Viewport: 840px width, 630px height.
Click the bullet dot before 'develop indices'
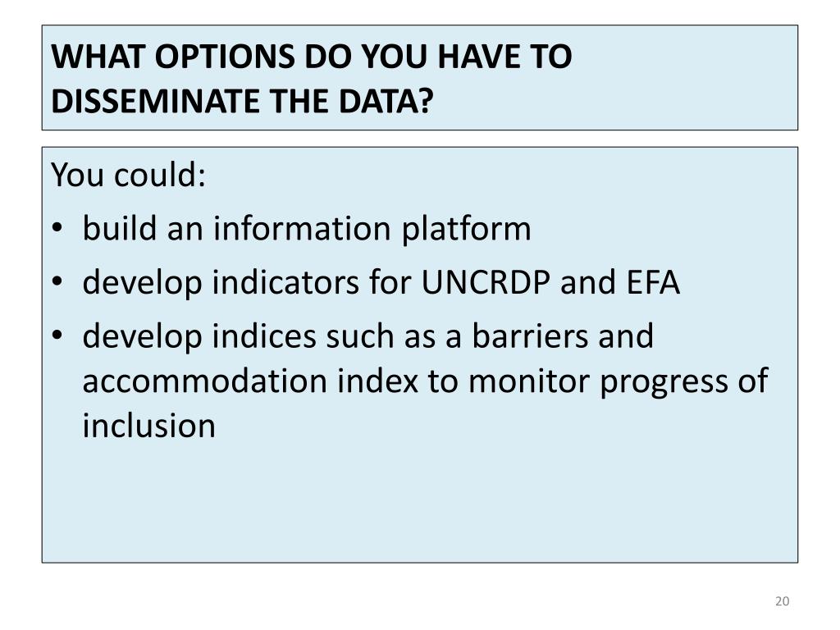57,335
